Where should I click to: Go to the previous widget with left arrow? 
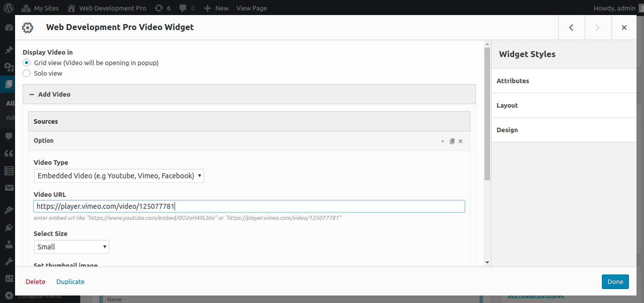(x=571, y=28)
